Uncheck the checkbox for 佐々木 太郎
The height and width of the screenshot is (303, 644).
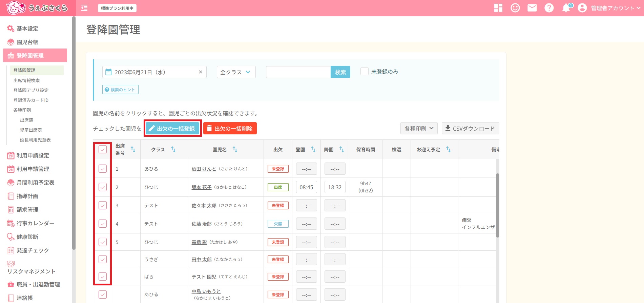[103, 205]
